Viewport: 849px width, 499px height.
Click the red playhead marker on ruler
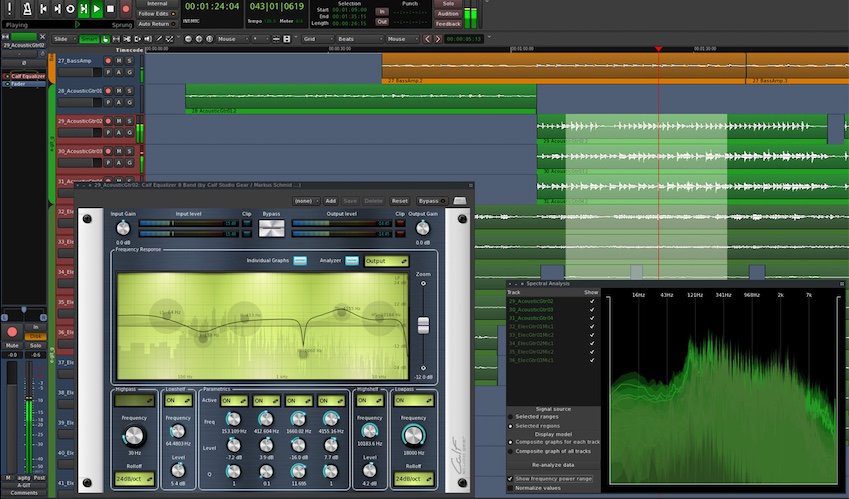pyautogui.click(x=658, y=49)
